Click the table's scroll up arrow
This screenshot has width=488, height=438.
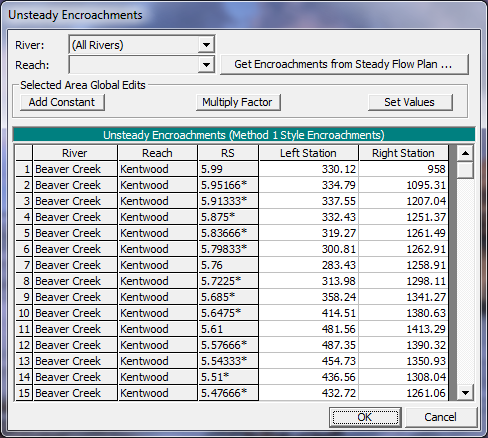point(465,153)
